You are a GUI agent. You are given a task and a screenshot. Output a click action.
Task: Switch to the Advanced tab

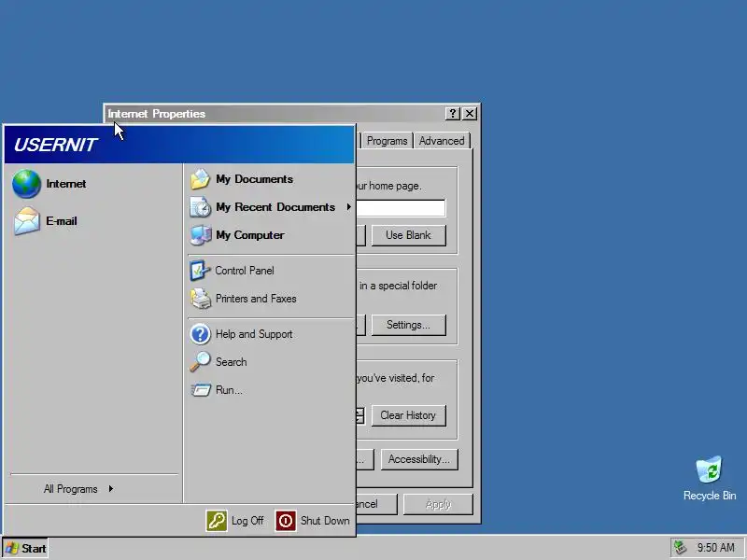(x=442, y=141)
